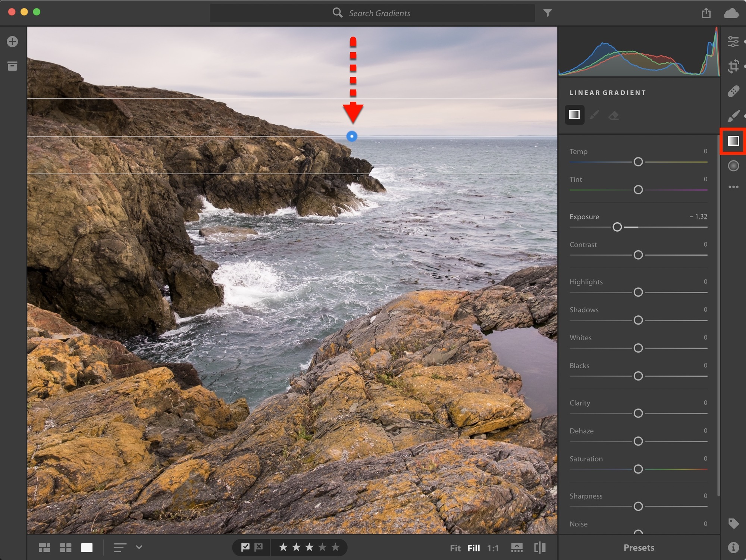The image size is (746, 560).
Task: Open the sort order menu
Action: point(120,548)
